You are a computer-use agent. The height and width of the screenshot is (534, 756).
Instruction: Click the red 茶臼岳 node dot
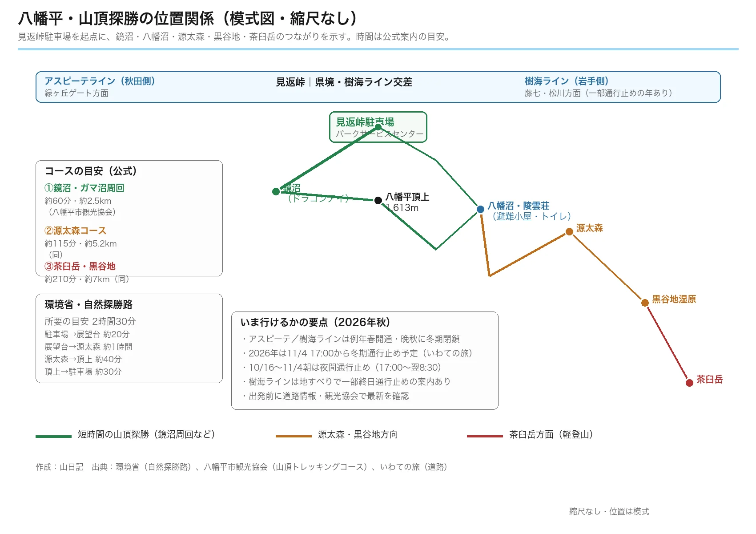point(689,383)
